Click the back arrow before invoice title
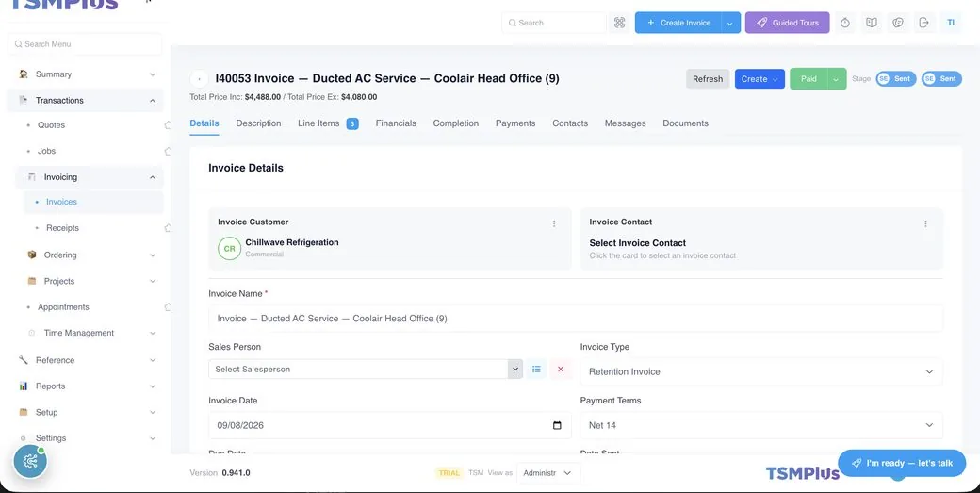The width and height of the screenshot is (980, 493). (x=199, y=79)
